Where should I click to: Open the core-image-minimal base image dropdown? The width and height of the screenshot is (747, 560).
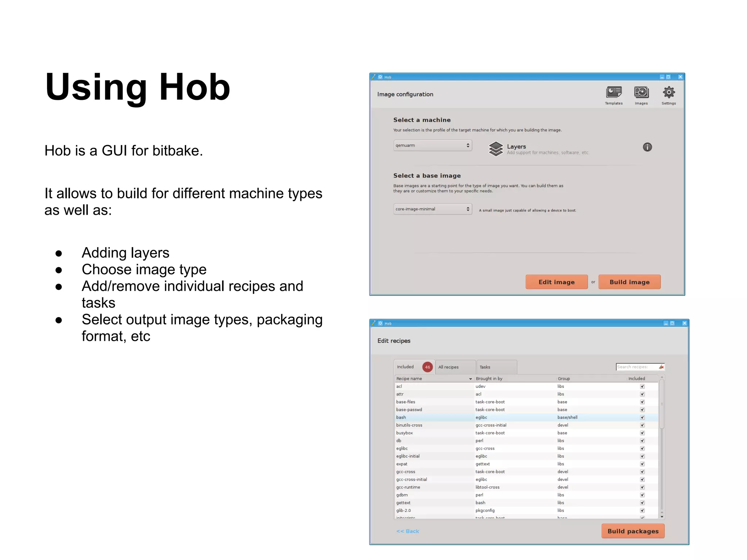(x=433, y=209)
